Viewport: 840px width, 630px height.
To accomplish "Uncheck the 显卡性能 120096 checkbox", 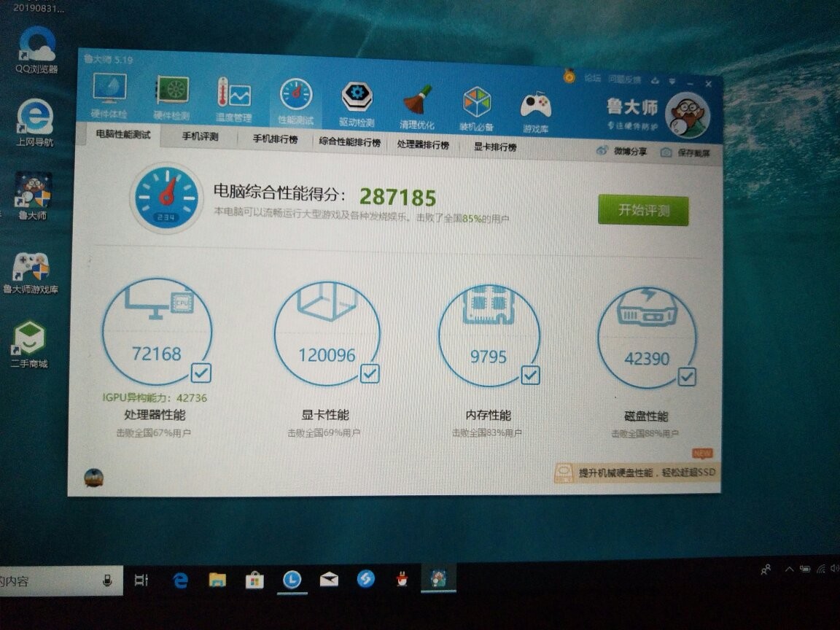I will (x=370, y=373).
